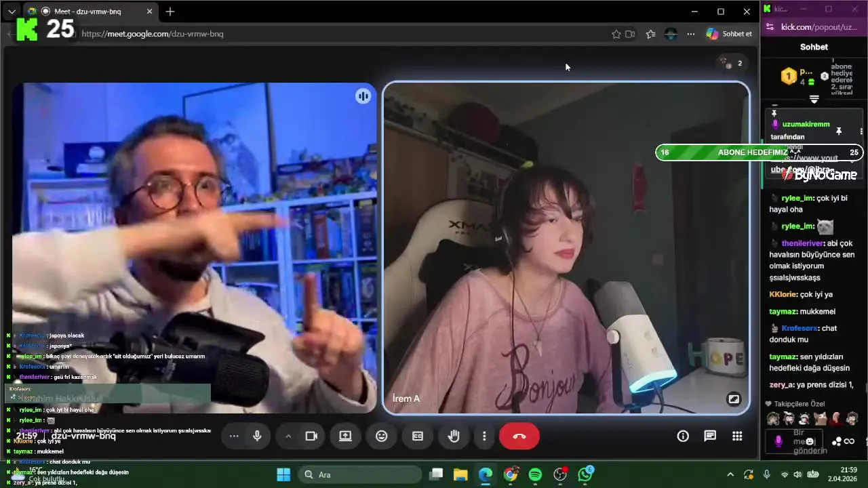The image size is (868, 488).
Task: Click the pin icon on pinned message
Action: [839, 131]
